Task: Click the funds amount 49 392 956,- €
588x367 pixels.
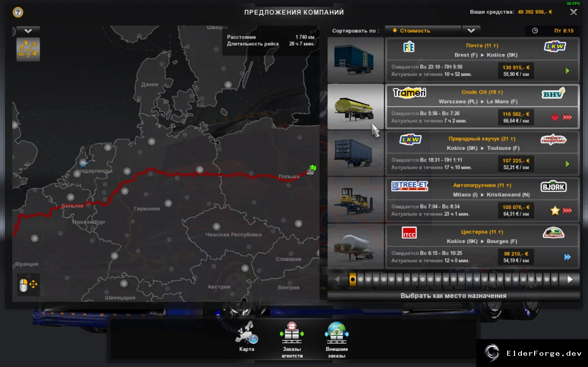Action: pos(534,12)
